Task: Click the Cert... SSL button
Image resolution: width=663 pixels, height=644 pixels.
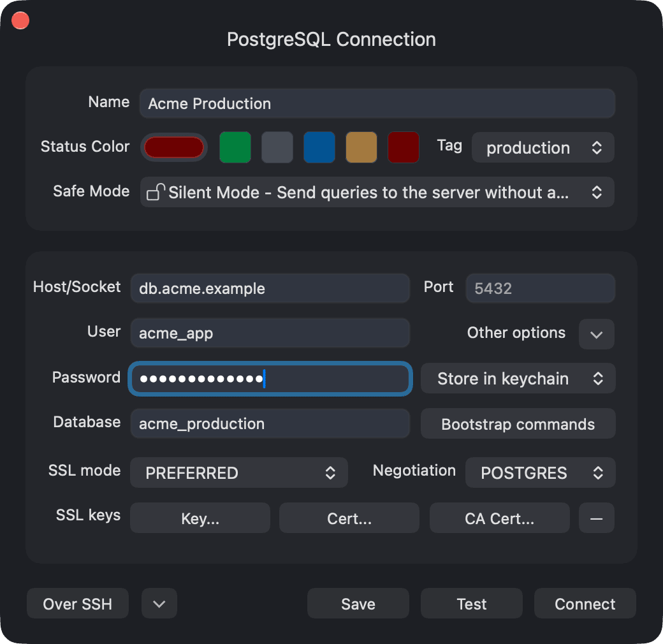Action: point(349,518)
